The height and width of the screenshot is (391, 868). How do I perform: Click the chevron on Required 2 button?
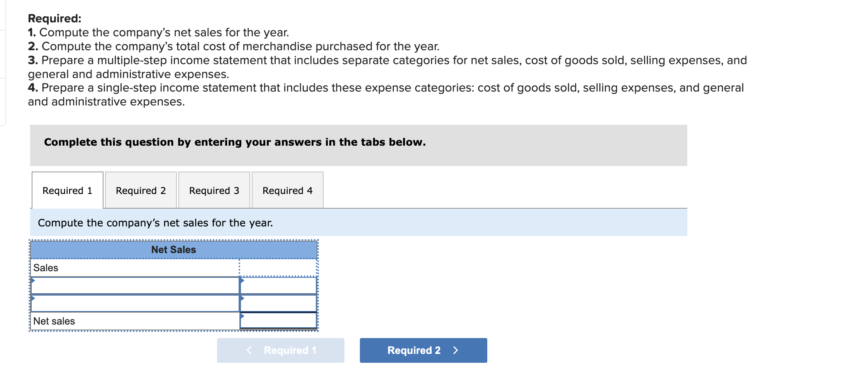pyautogui.click(x=456, y=350)
